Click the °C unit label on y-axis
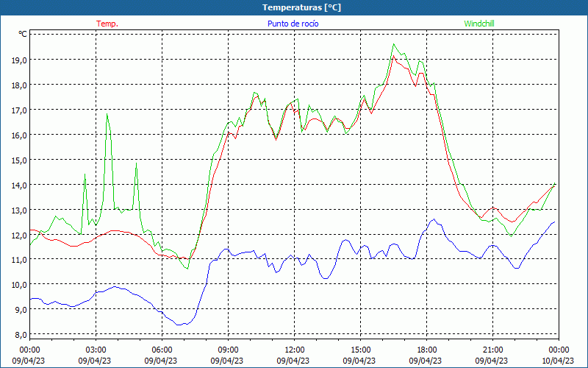Image resolution: width=588 pixels, height=368 pixels. [23, 34]
